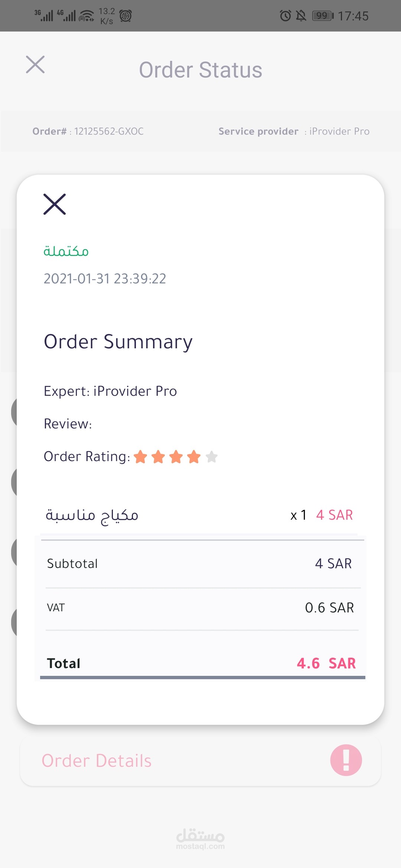Tap the mostaql.com watermark logo
The width and height of the screenshot is (401, 868).
200,839
